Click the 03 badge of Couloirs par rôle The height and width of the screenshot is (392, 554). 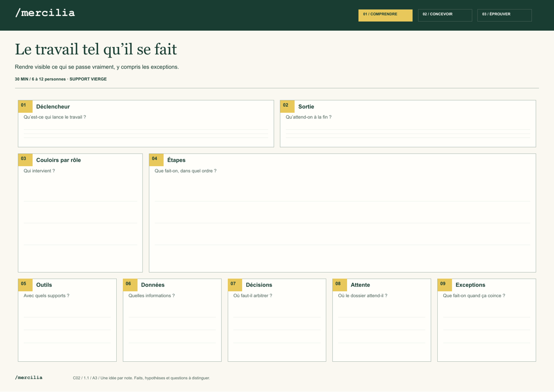(x=25, y=160)
